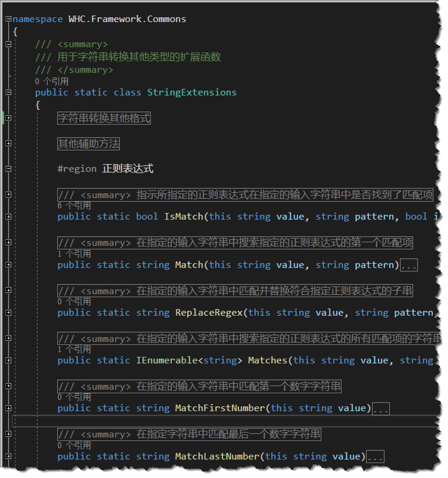The image size is (448, 478).
Task: Click collapsed summary 指示所指定的正则表达式 comment box
Action: point(245,195)
